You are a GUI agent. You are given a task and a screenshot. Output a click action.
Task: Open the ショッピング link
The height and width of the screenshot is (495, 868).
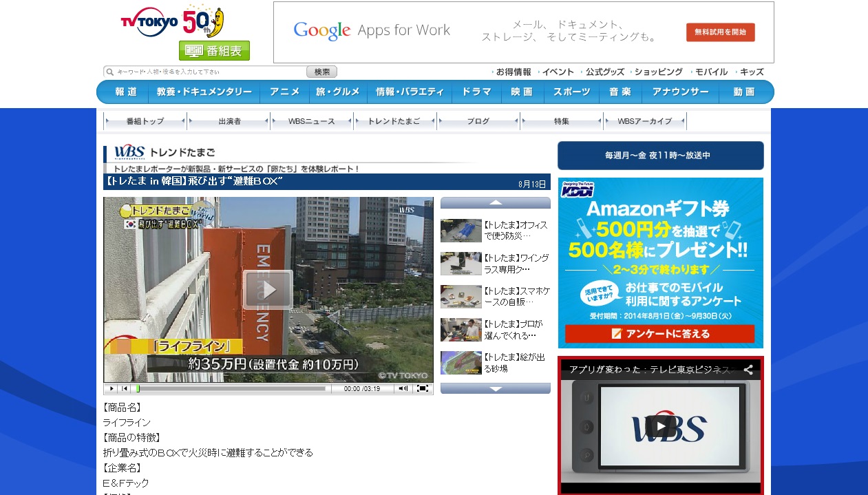pos(658,72)
